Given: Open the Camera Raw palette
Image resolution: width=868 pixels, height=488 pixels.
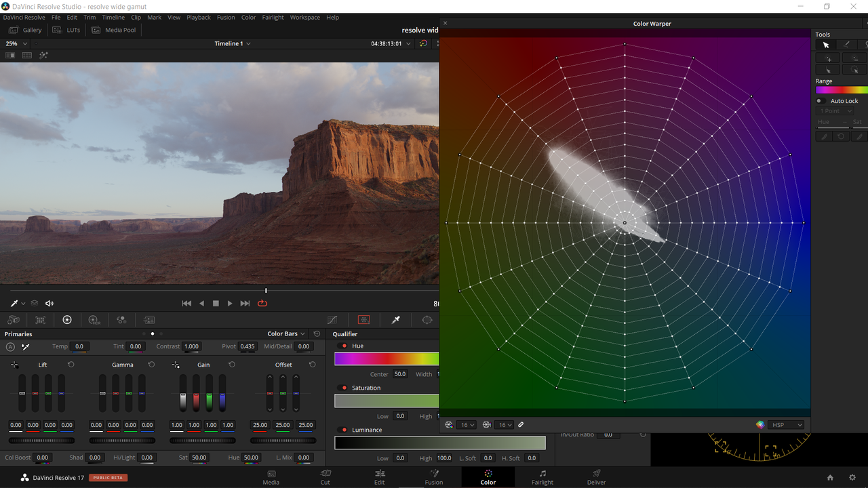Looking at the screenshot, I should tap(14, 320).
